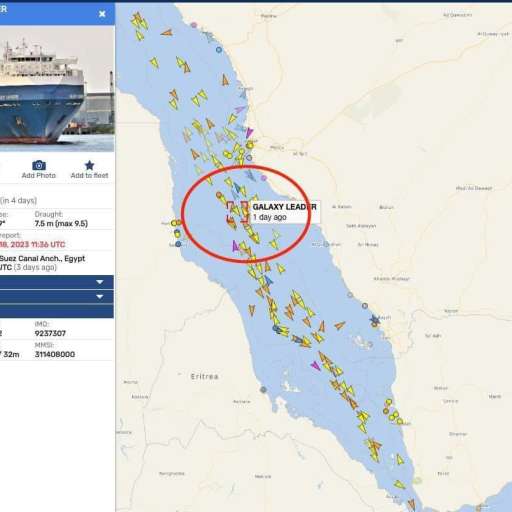Click the Suez Canal Anch., Egypt port link

click(42, 258)
